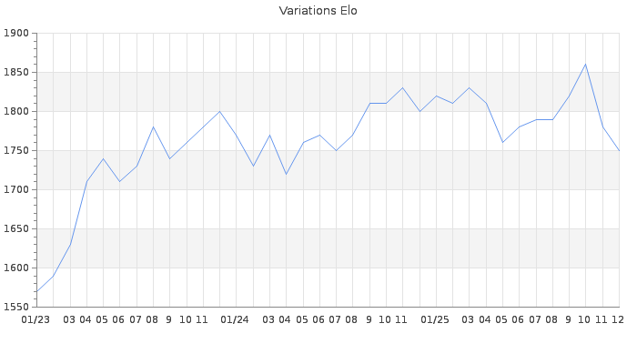Click the 1800 y-axis tick label
Viewport: 637px width, 364px height.
point(15,112)
